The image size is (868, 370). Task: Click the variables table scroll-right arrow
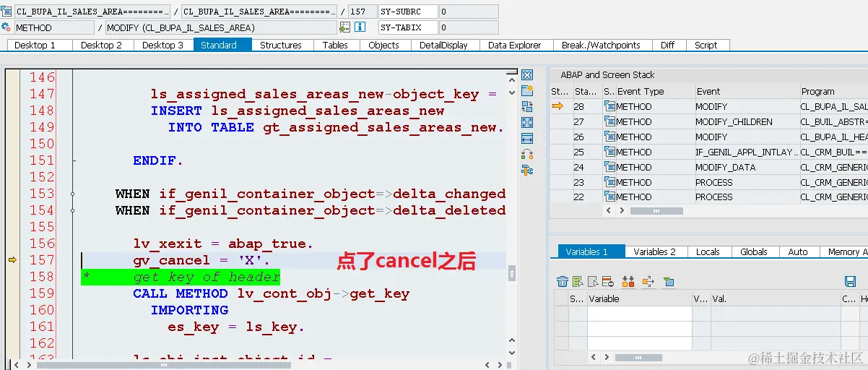tap(607, 357)
